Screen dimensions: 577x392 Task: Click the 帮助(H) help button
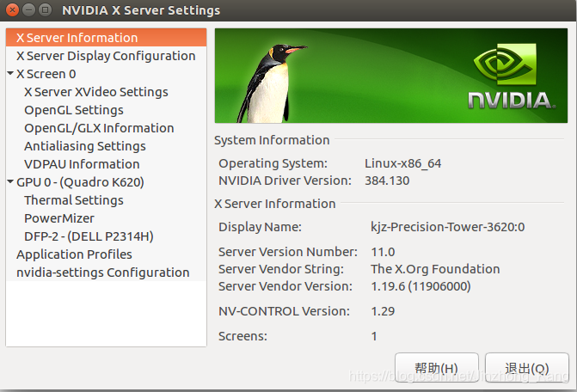pyautogui.click(x=437, y=368)
